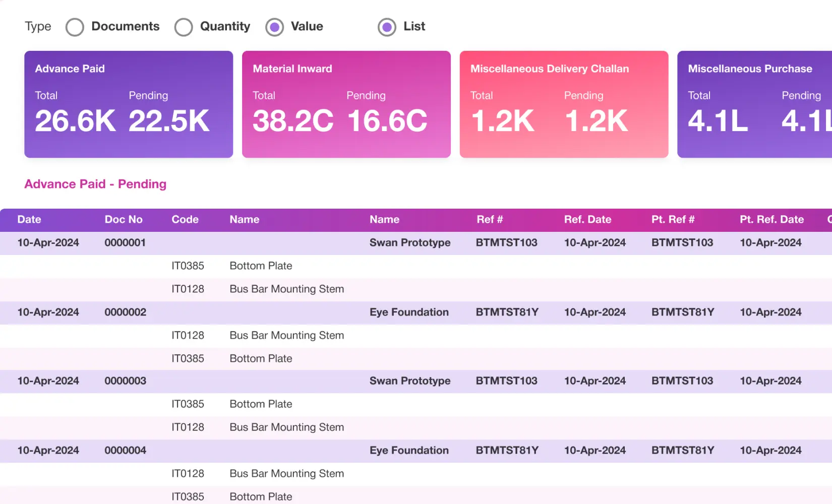The width and height of the screenshot is (832, 504).
Task: Sort by the Pt. Ref # column header
Action: (x=673, y=220)
